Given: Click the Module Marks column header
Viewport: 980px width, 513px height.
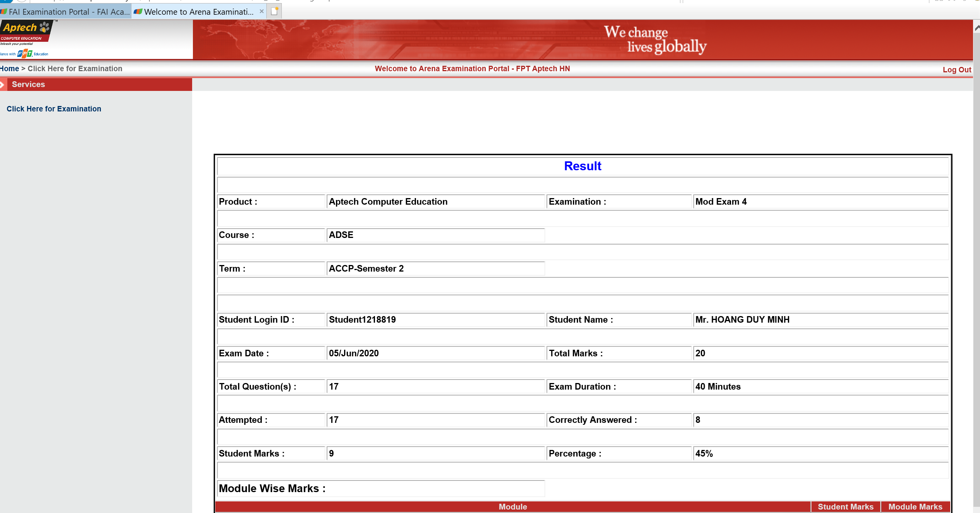Looking at the screenshot, I should click(x=915, y=507).
